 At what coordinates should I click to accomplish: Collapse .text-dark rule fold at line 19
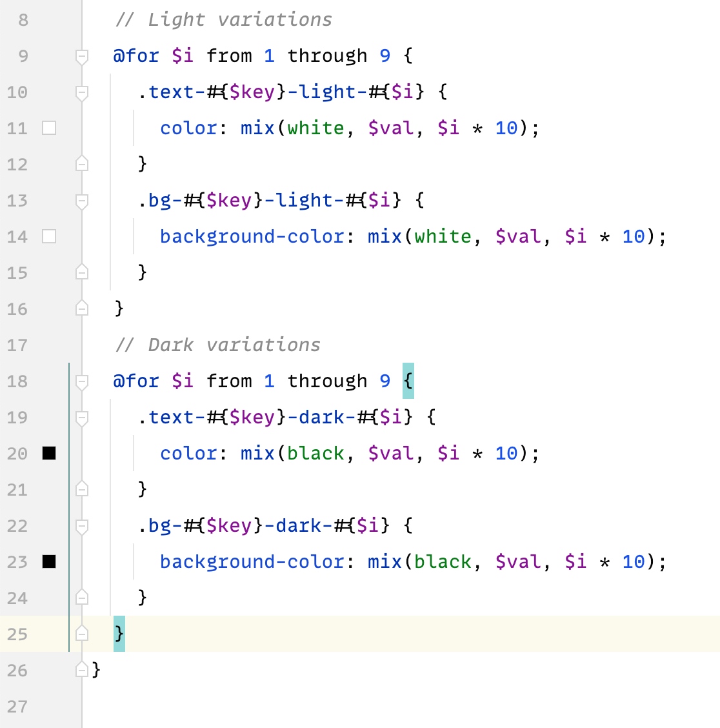point(82,418)
